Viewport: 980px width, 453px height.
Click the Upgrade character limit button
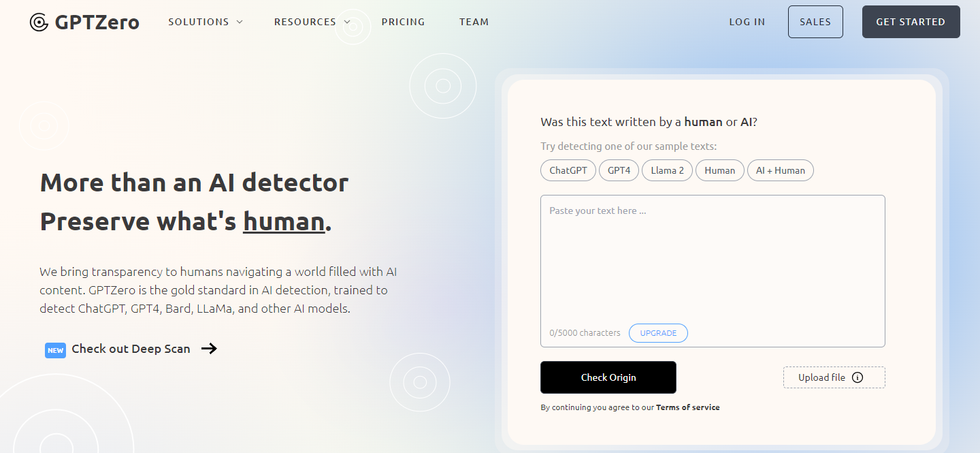(658, 333)
